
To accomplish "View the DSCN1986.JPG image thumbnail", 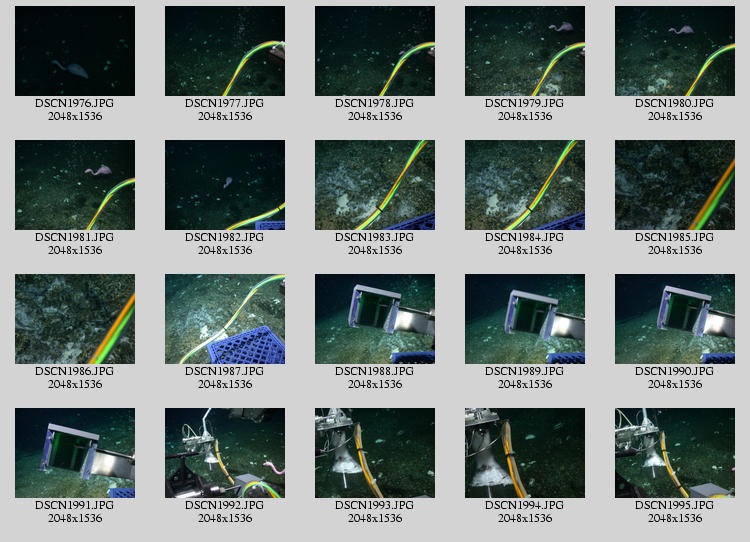I will [75, 319].
